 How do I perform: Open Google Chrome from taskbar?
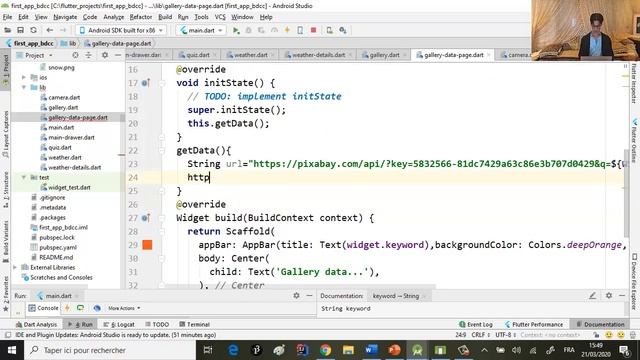[x=325, y=350]
